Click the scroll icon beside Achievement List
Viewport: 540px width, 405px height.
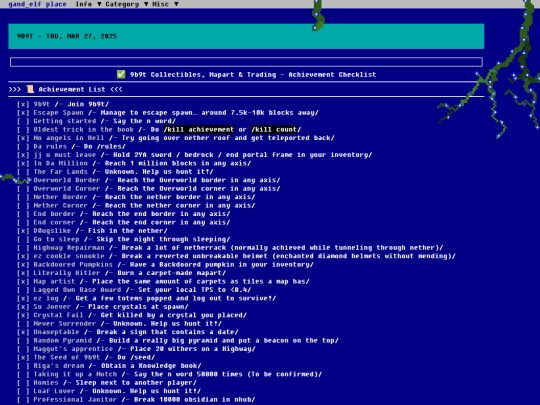30,90
